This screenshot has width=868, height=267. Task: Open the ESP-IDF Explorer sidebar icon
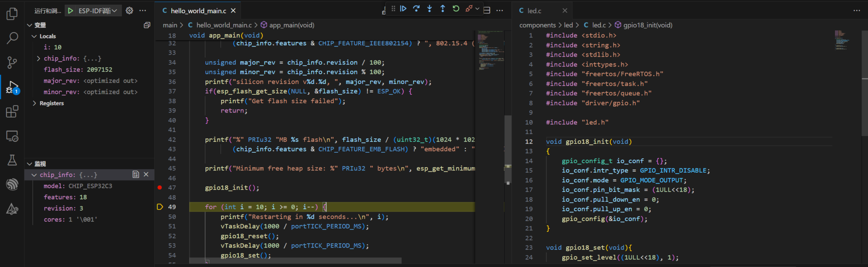tap(12, 184)
